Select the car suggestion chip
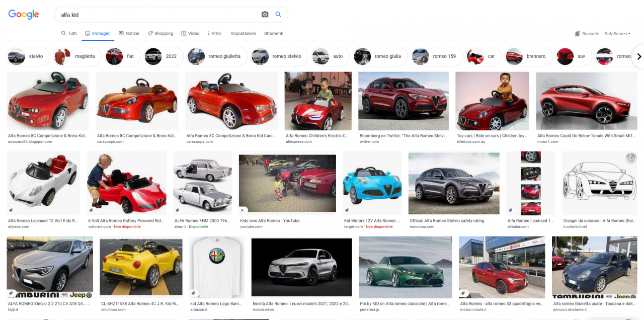 point(484,56)
